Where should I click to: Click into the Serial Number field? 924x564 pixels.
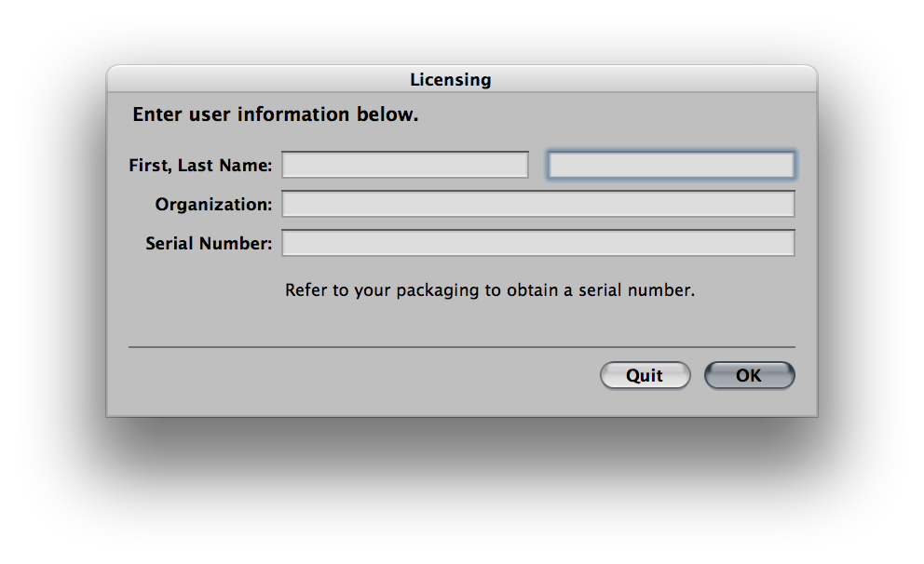[538, 243]
